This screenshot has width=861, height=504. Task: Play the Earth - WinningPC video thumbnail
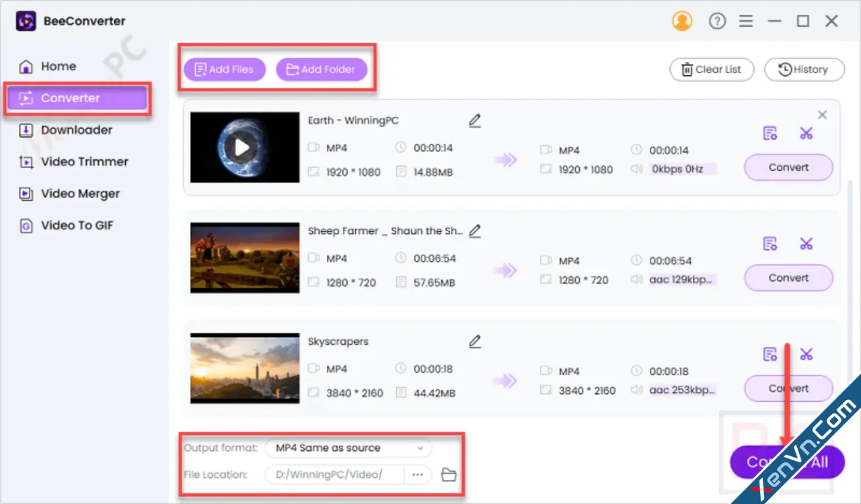pos(242,147)
